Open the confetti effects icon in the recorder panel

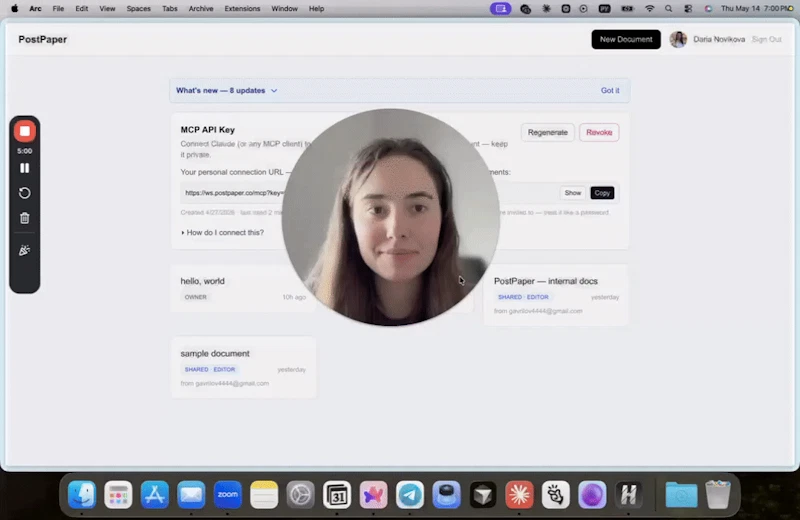pos(24,250)
